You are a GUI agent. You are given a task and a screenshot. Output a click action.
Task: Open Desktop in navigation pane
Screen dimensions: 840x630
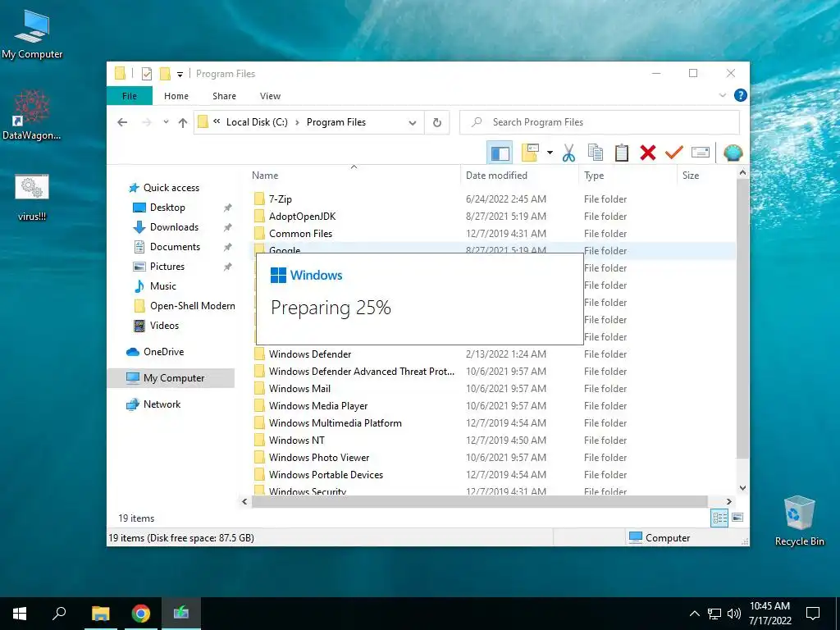(x=167, y=208)
